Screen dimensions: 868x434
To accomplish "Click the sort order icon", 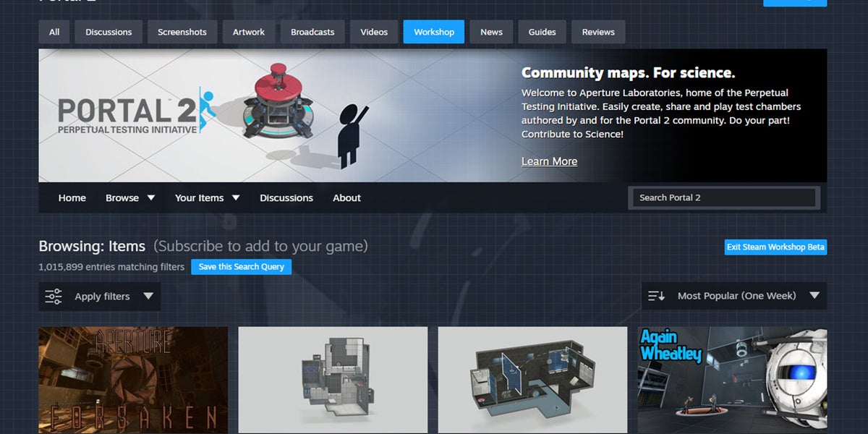I will [x=656, y=296].
